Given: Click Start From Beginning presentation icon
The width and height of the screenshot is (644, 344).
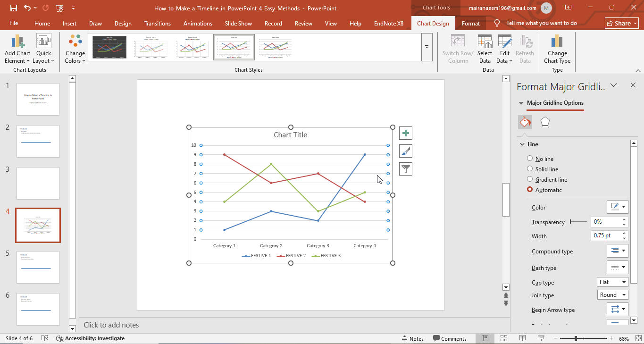Looking at the screenshot, I should (59, 8).
